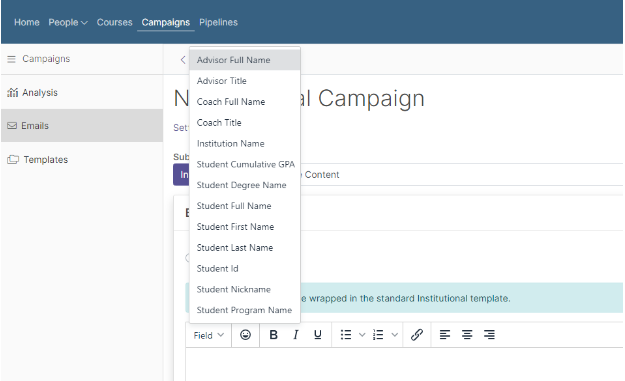The image size is (625, 381).
Task: Click into the email body text area
Action: point(404,364)
